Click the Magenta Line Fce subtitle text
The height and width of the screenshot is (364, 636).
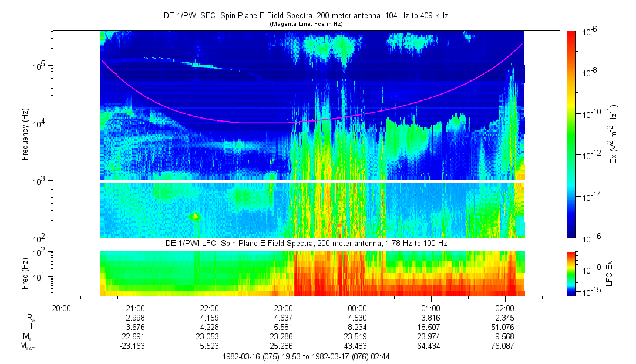coord(305,24)
